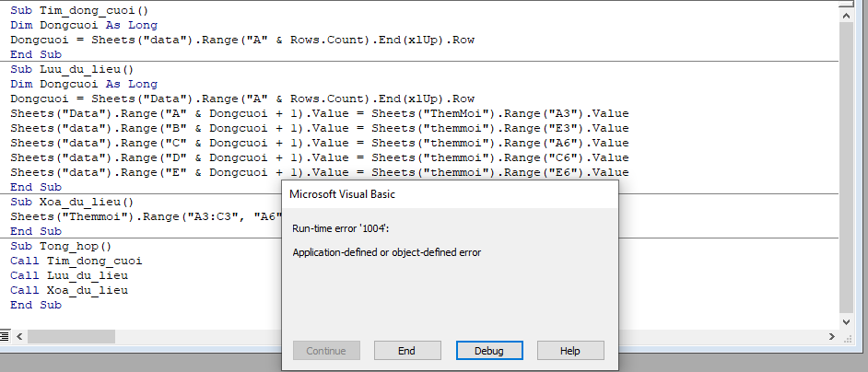868x372 pixels.
Task: Click the vertical scrollbar up arrow
Action: click(846, 16)
